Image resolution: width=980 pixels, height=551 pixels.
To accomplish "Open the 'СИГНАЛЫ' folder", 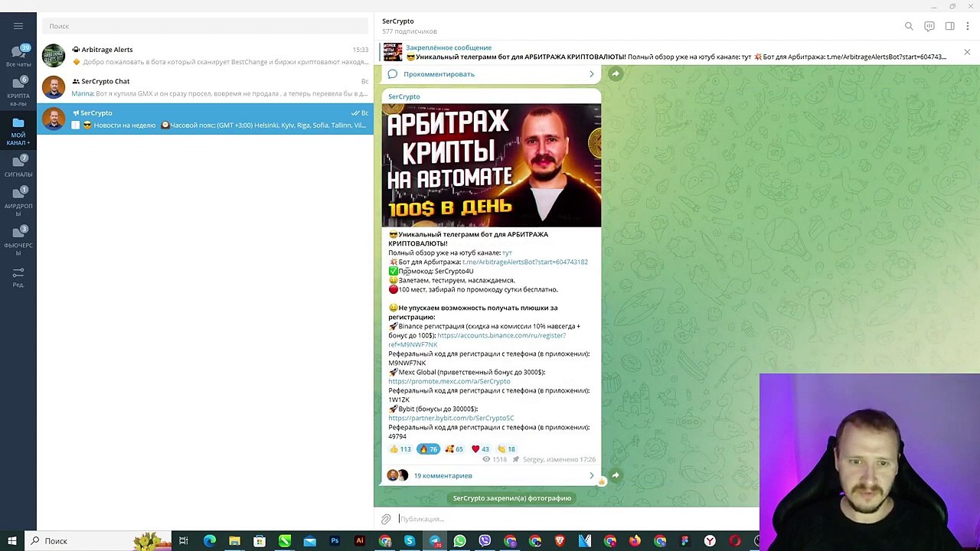I will 18,166.
